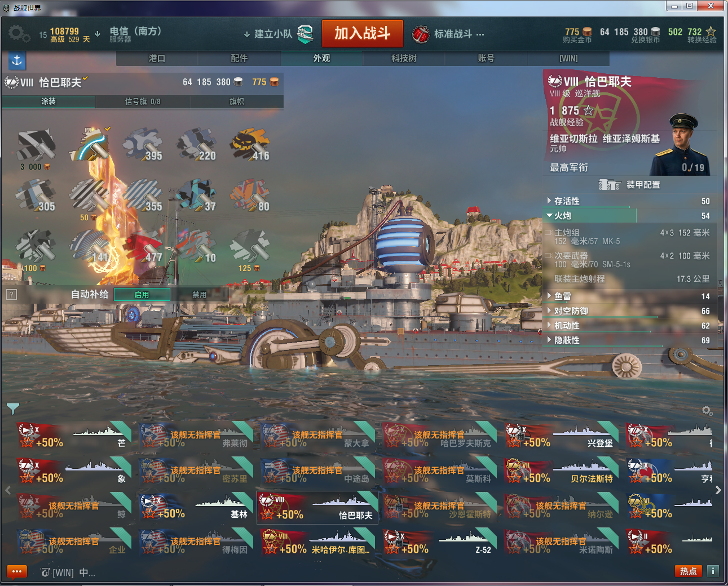The height and width of the screenshot is (586, 728).
Task: Select the Z-52 ship in carousel
Action: tap(439, 543)
